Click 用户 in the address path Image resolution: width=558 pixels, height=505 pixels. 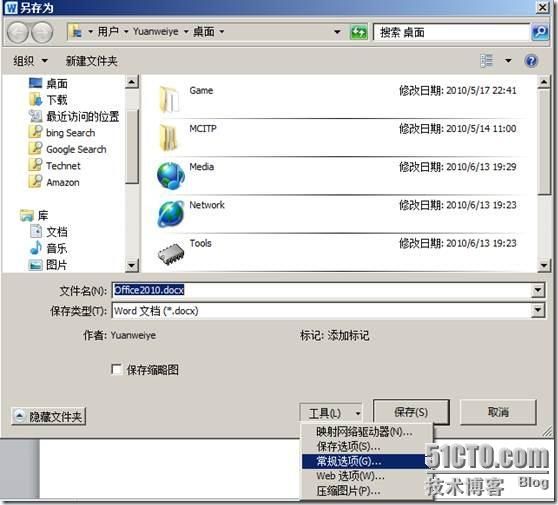(108, 32)
